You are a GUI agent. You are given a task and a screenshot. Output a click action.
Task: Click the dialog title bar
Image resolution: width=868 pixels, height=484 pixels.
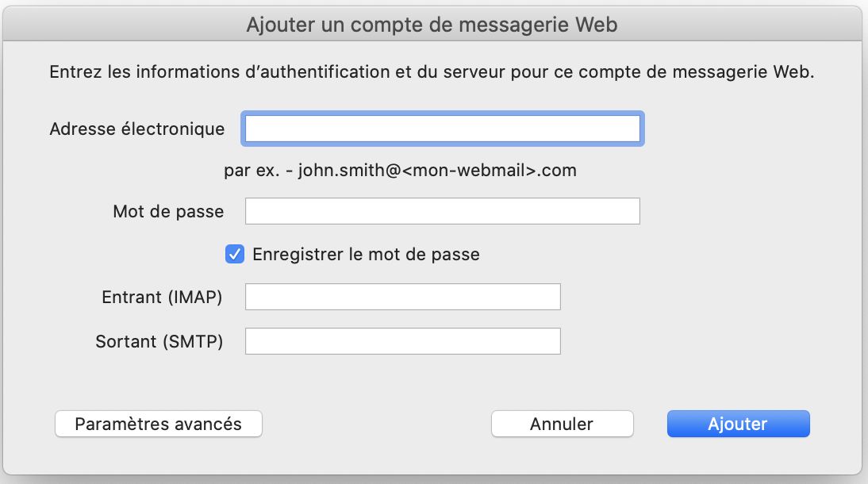(x=434, y=23)
